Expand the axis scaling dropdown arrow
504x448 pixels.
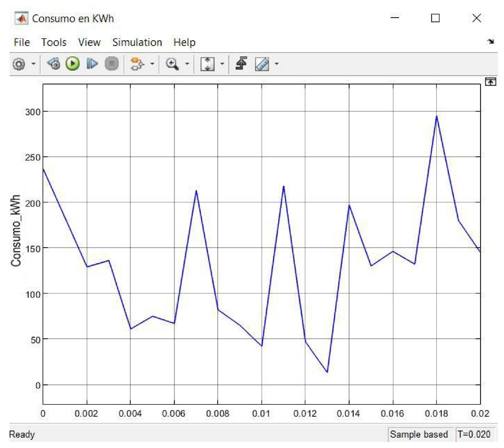click(222, 64)
